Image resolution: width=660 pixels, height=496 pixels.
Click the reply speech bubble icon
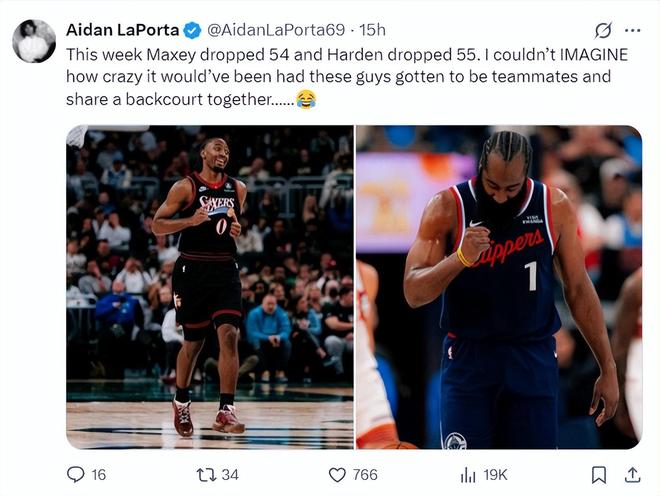point(76,475)
